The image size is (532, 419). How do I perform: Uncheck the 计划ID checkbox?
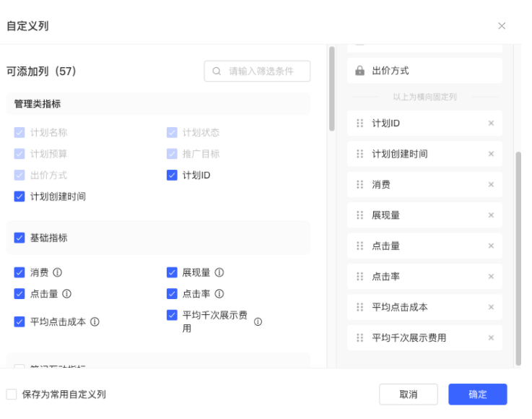(x=172, y=176)
